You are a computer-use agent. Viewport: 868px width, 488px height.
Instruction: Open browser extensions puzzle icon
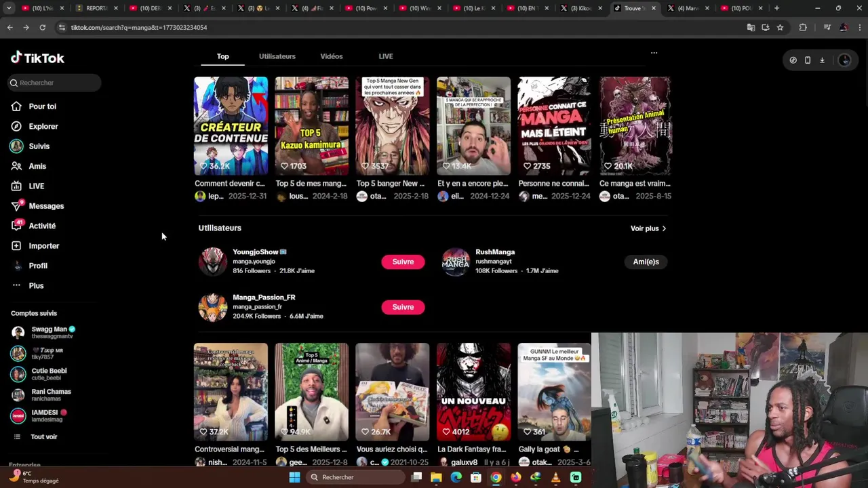(x=803, y=27)
